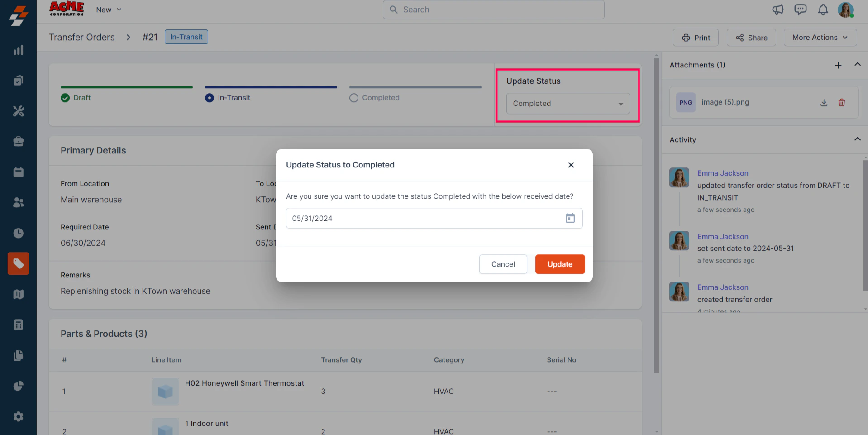Click the Draft step check indicator
This screenshot has height=435, width=868.
65,98
